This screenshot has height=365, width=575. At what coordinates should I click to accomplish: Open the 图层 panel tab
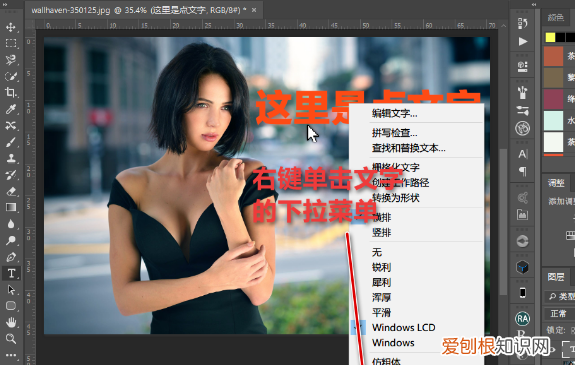pyautogui.click(x=556, y=277)
